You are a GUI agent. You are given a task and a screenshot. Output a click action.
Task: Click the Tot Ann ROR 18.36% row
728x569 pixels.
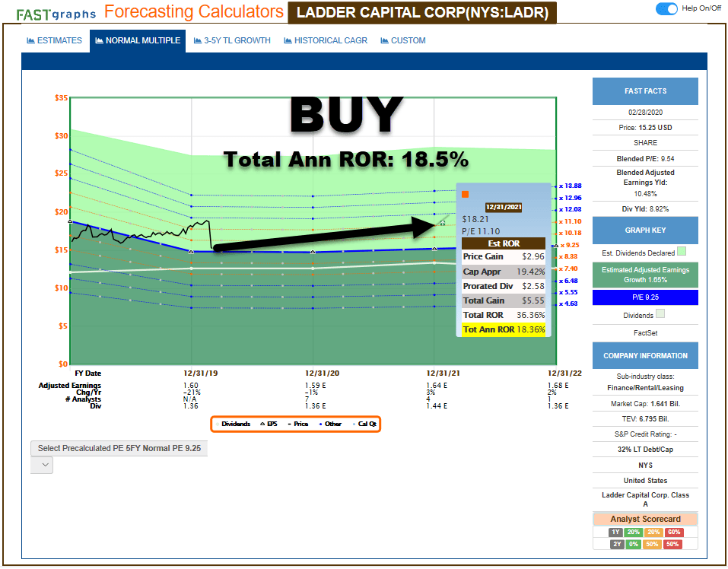coord(504,329)
